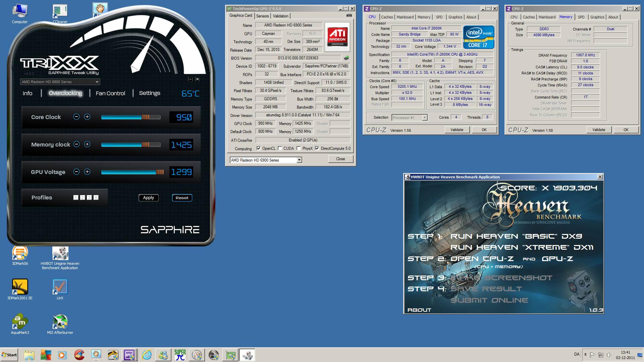Reset the TRIXX overclock settings

click(x=182, y=198)
